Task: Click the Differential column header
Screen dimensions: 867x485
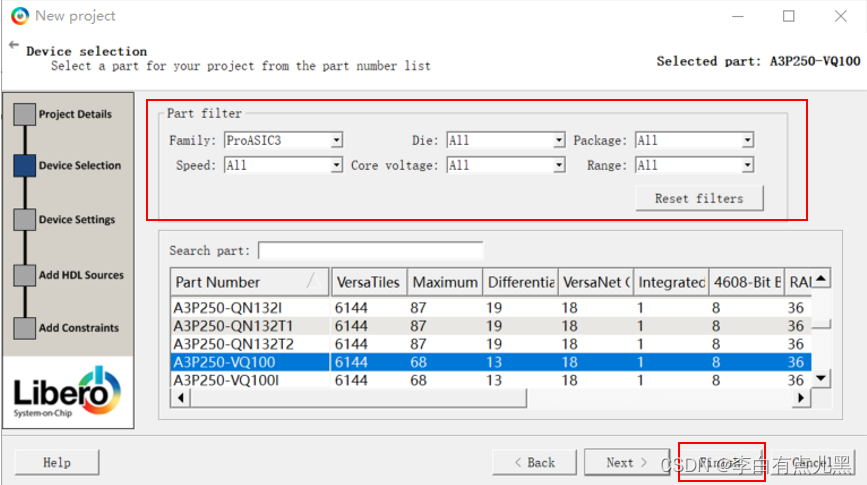Action: click(x=521, y=282)
